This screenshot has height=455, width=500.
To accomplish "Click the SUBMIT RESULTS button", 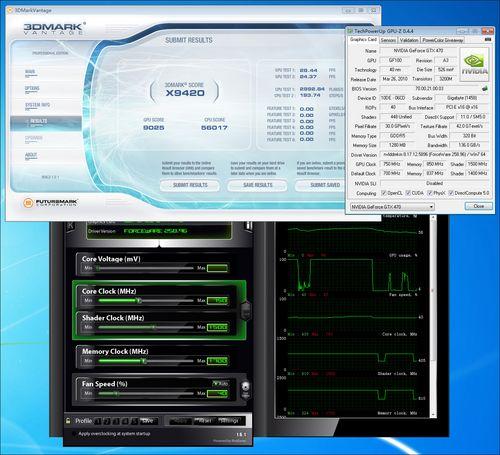I will point(190,185).
